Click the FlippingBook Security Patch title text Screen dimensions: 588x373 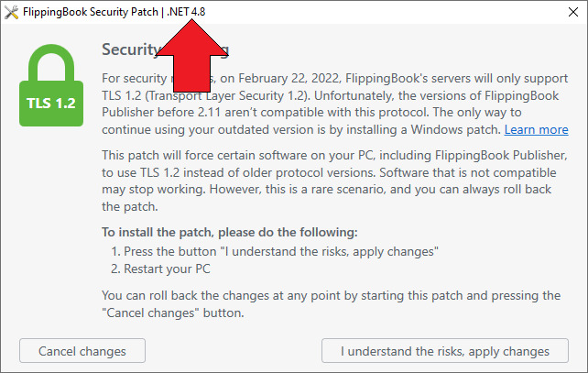coord(91,12)
